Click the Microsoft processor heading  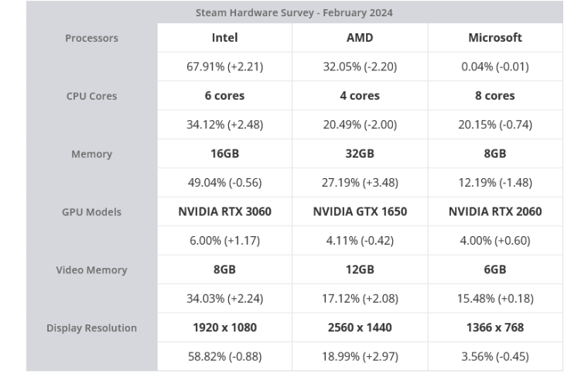coord(495,37)
